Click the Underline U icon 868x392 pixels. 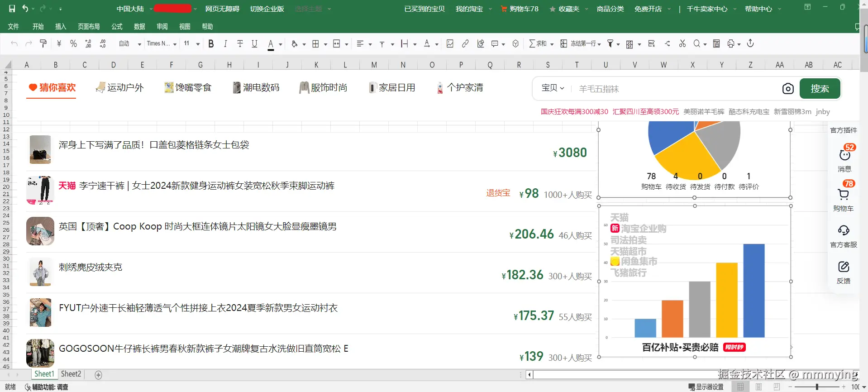254,43
